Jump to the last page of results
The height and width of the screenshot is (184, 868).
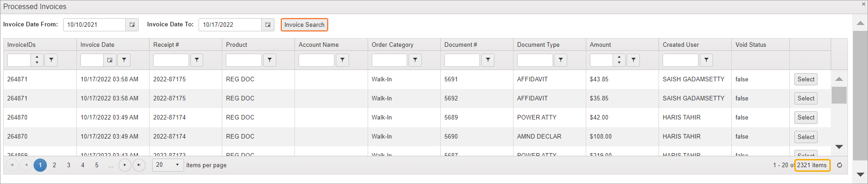139,165
